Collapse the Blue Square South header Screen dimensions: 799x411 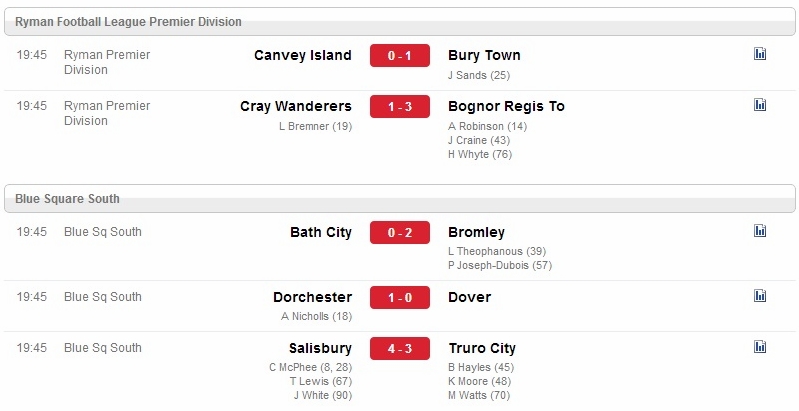pyautogui.click(x=400, y=199)
